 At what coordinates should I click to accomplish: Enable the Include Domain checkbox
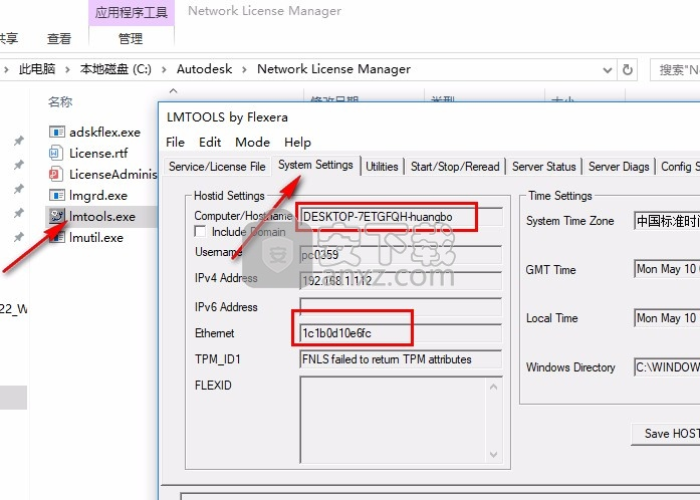(200, 231)
